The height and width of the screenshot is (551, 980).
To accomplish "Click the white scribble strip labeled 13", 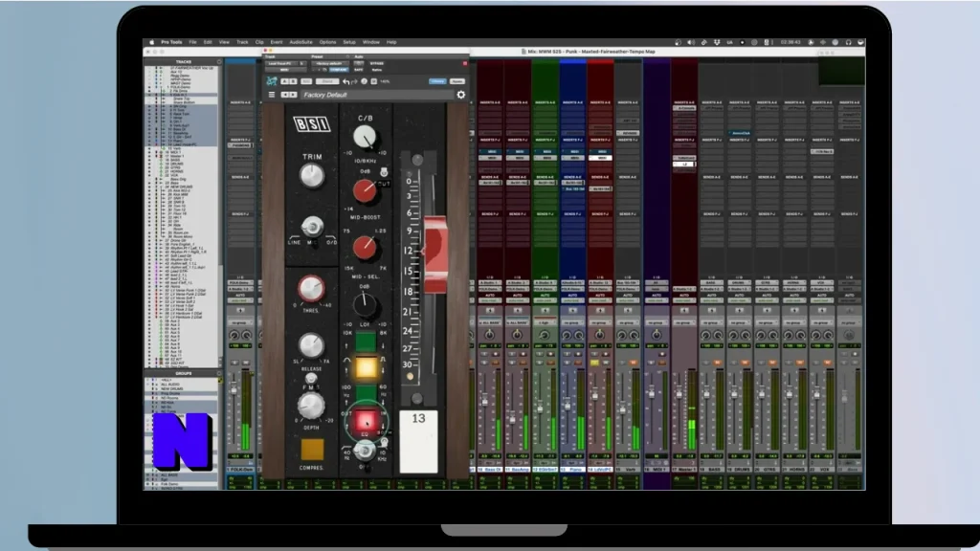I will (x=418, y=441).
